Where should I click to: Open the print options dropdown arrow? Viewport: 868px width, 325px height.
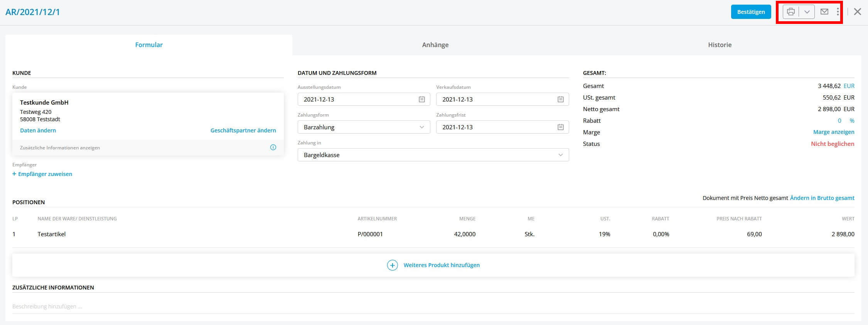[807, 12]
